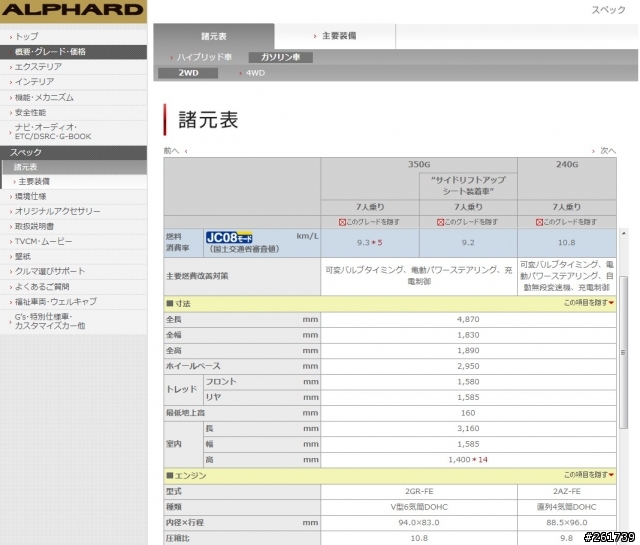The height and width of the screenshot is (545, 640).
Task: Click the ホイールベース value 2,950
Action: click(468, 366)
